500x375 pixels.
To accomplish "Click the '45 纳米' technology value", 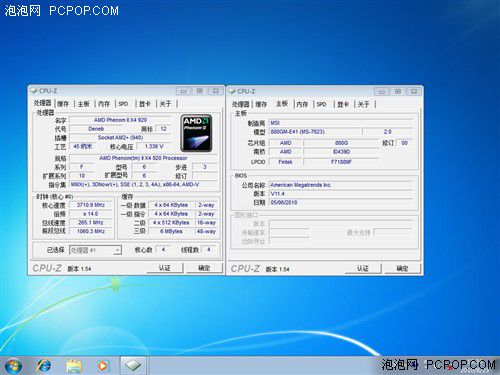I will pos(83,146).
